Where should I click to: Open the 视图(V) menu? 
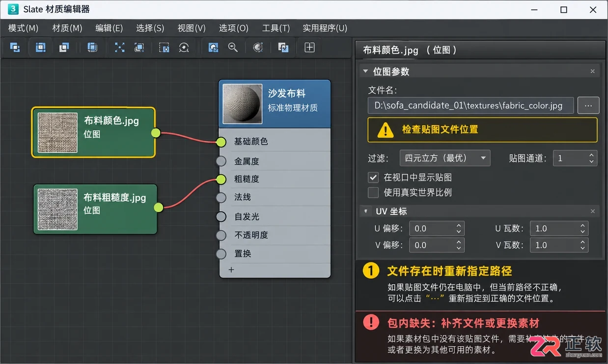[192, 28]
